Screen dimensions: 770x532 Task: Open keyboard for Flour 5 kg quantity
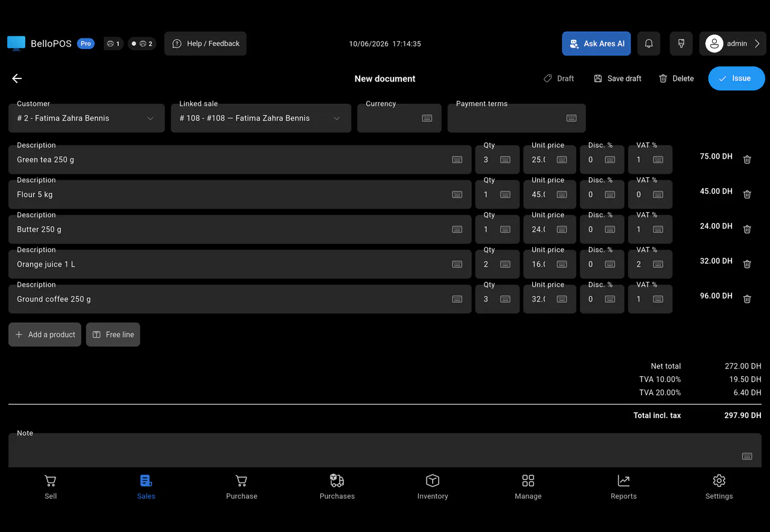505,195
